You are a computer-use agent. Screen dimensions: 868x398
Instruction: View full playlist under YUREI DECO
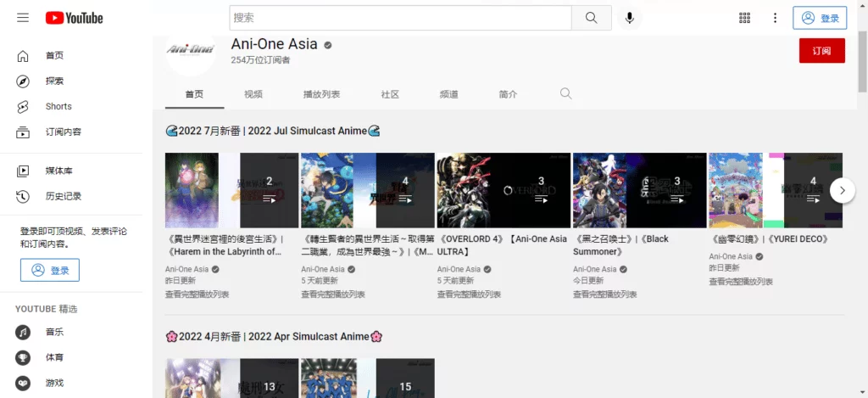(741, 282)
